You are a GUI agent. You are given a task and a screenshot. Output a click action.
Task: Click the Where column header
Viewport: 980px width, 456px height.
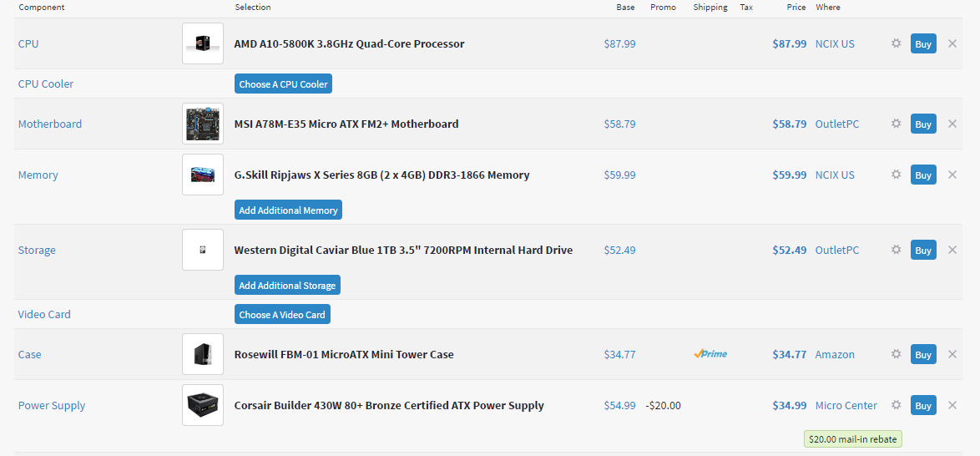827,8
